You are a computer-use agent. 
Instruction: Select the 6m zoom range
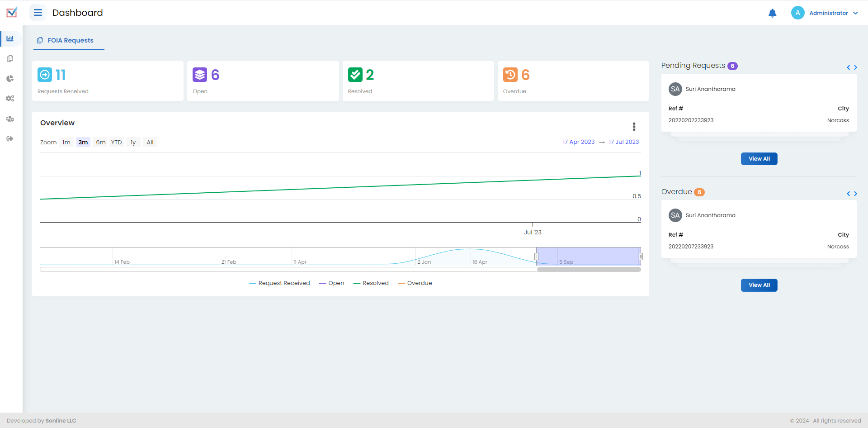[100, 143]
